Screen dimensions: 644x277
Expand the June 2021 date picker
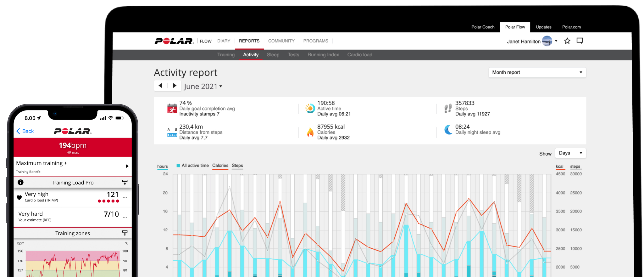(x=203, y=87)
